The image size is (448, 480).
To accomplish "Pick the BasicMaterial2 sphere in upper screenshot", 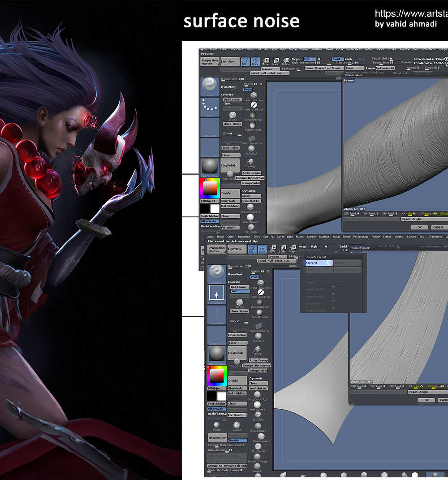I will tap(253, 116).
